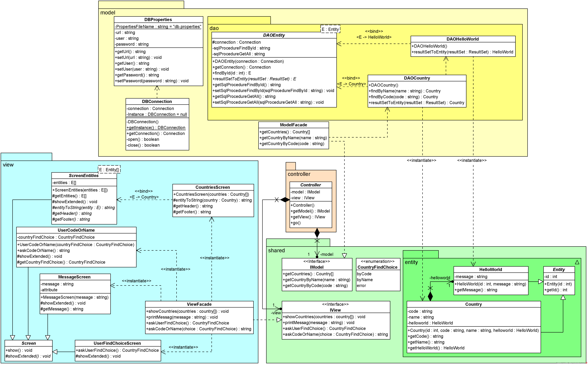Select '-countryFindChoice : CountryFindChoice' attribute
Screen dimensions: 588x365
(56, 237)
